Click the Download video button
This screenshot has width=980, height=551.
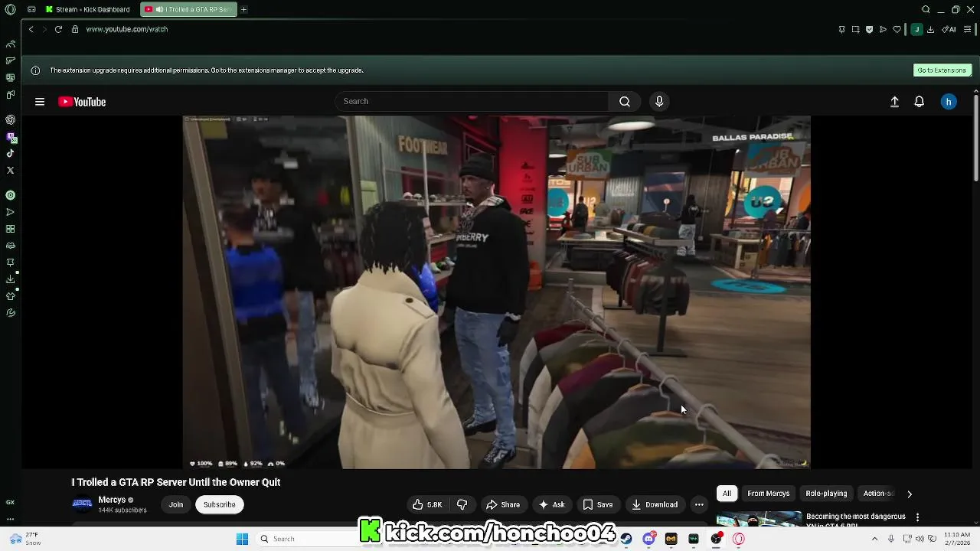pyautogui.click(x=655, y=504)
